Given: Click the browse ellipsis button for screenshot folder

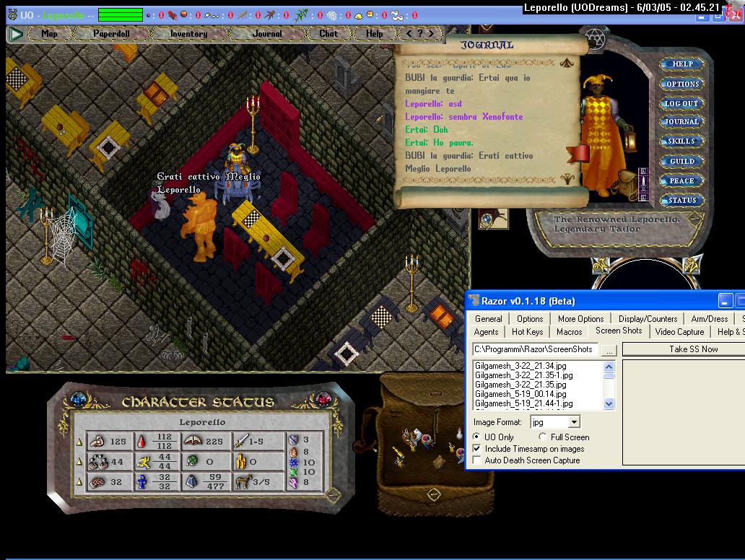Looking at the screenshot, I should [609, 350].
